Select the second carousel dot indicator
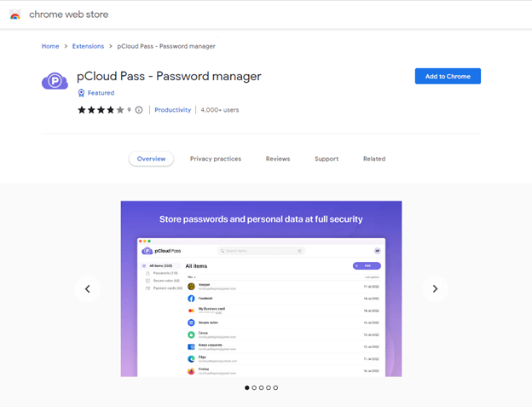532x407 pixels. [254, 387]
